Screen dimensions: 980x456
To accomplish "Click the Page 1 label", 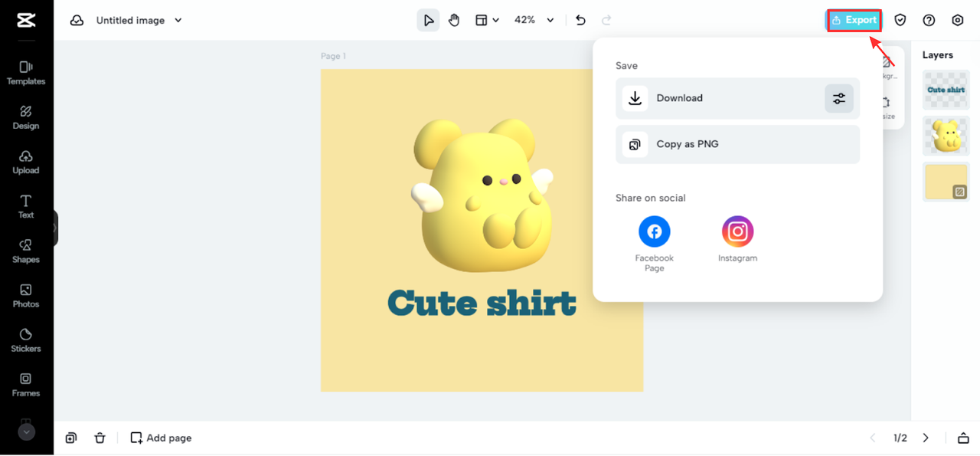I will click(x=333, y=56).
